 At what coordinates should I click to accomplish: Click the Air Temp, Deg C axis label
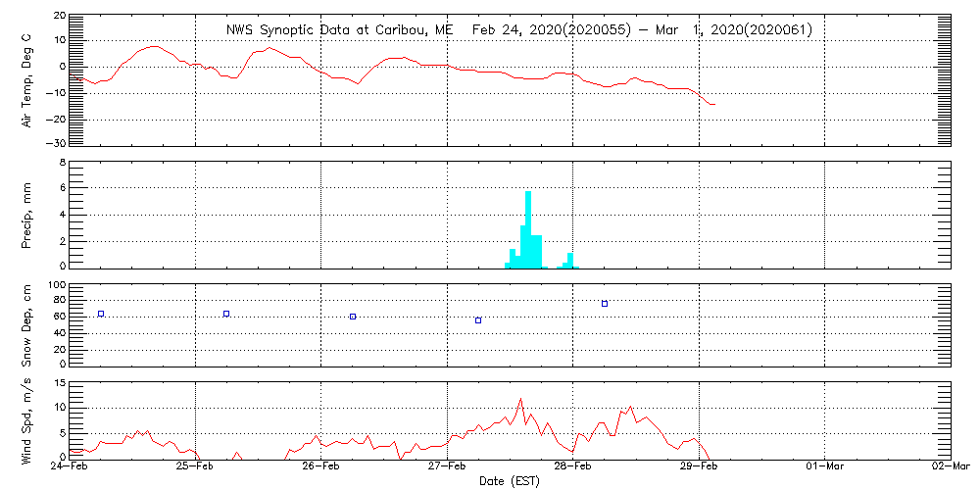pyautogui.click(x=26, y=81)
